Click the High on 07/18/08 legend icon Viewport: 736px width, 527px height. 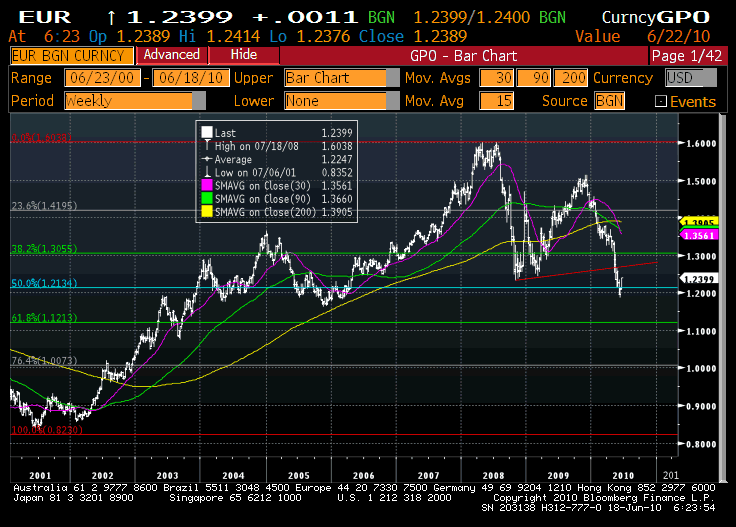click(207, 145)
